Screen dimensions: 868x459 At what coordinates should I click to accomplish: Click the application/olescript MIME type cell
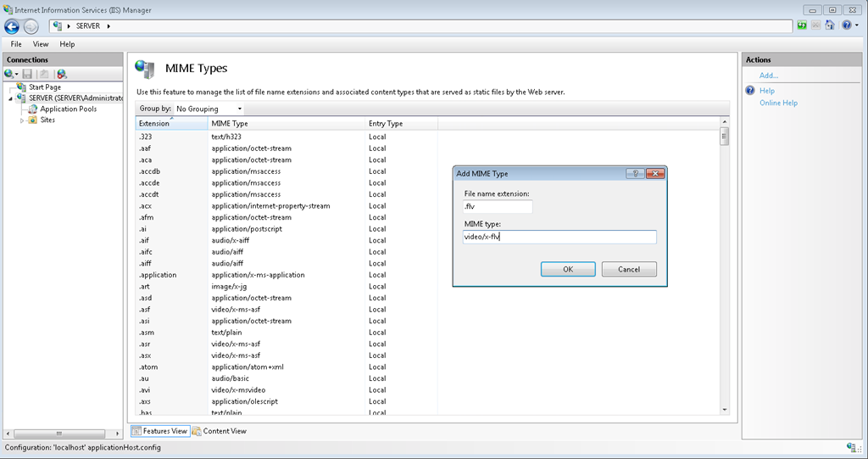(245, 401)
